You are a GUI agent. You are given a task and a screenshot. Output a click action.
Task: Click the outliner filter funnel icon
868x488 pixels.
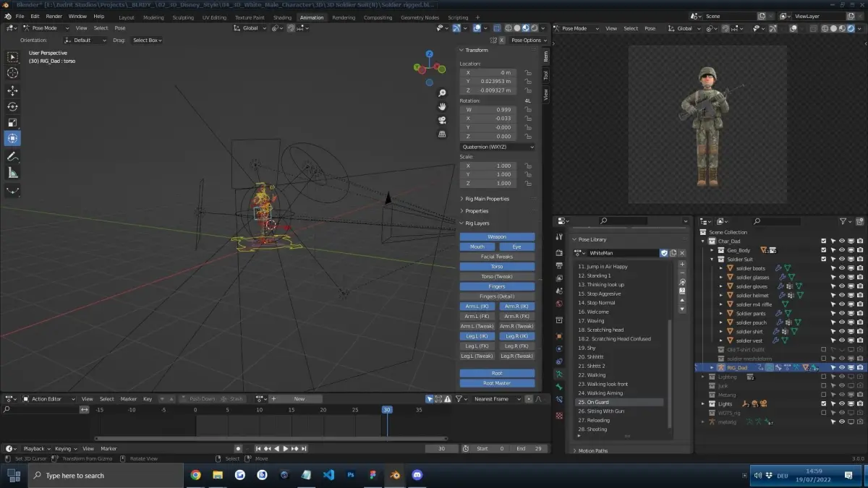pyautogui.click(x=844, y=221)
